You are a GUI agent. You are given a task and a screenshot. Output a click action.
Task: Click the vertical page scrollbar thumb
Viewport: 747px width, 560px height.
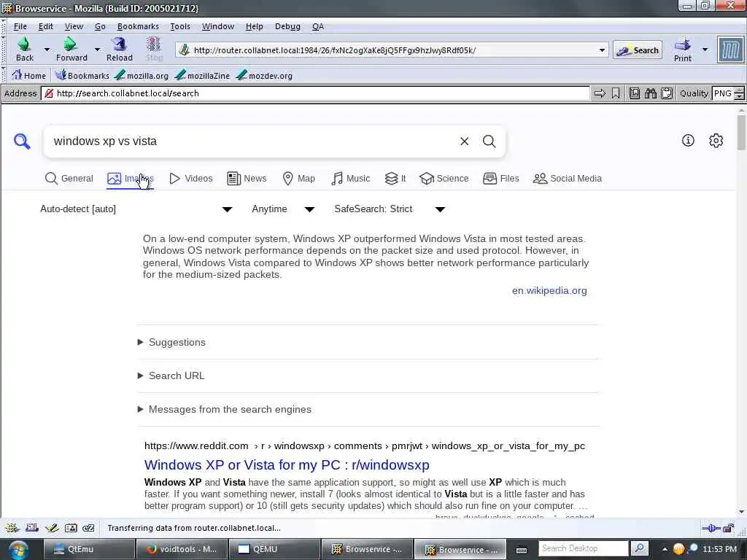point(741,132)
